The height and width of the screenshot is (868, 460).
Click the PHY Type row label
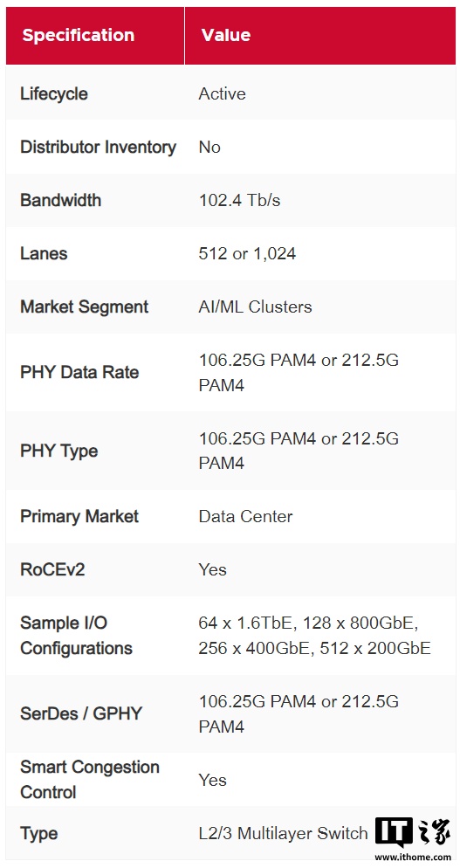pos(58,451)
